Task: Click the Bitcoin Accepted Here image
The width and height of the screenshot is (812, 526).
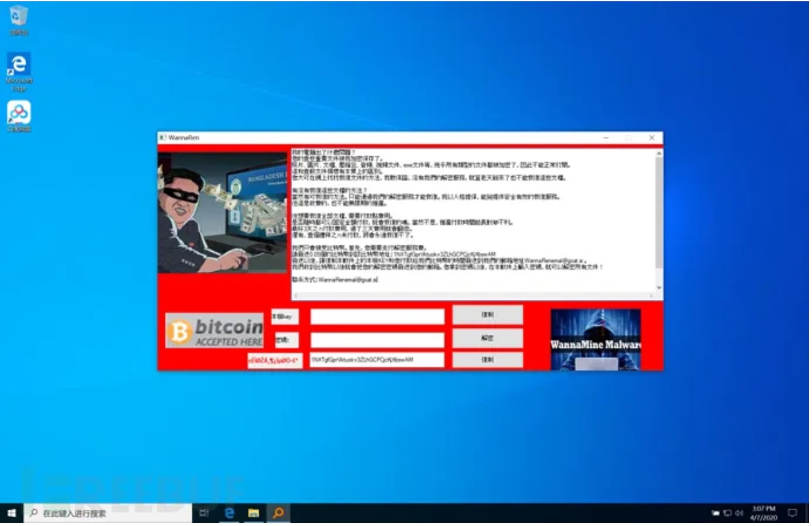Action: click(214, 330)
